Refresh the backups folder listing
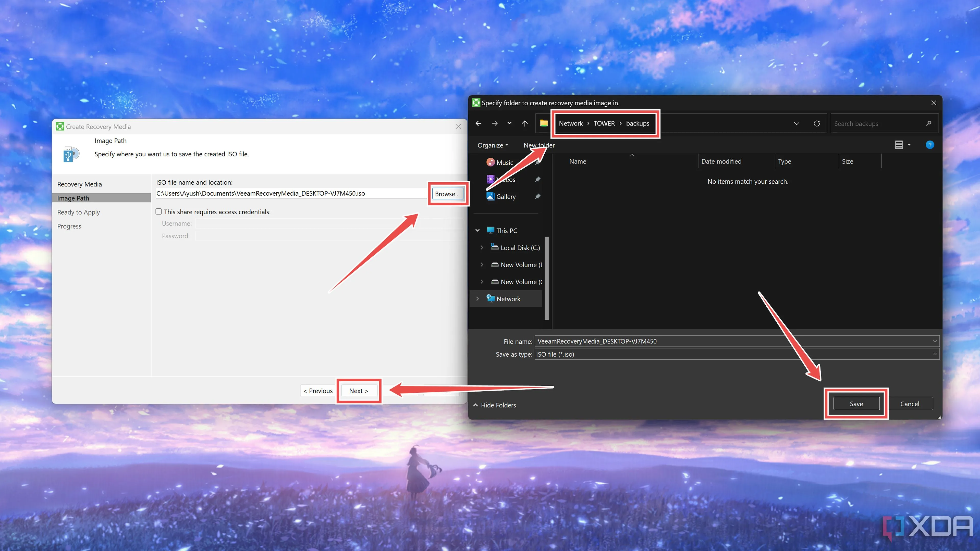 coord(816,123)
